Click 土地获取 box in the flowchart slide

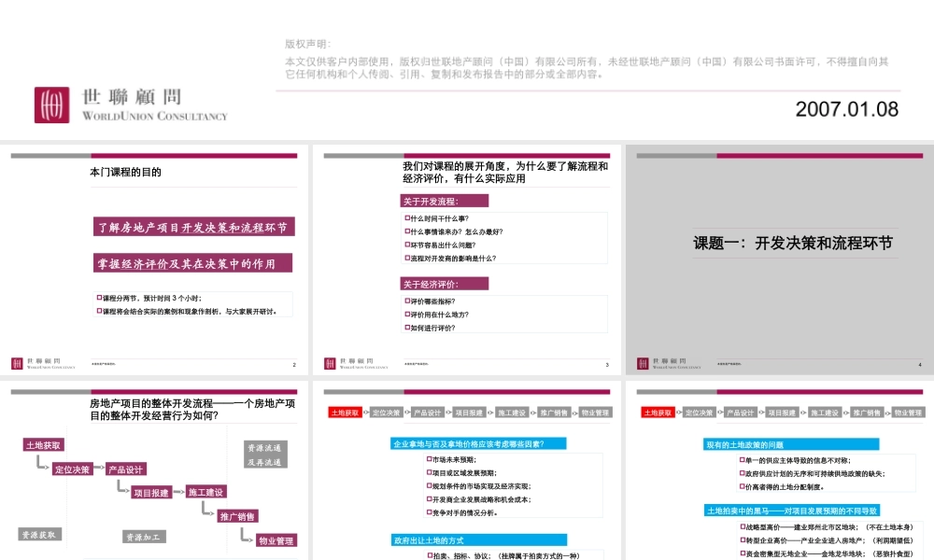point(44,445)
